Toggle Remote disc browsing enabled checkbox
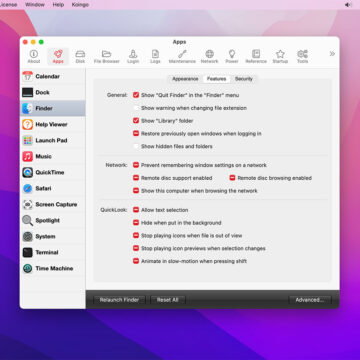 (x=232, y=178)
